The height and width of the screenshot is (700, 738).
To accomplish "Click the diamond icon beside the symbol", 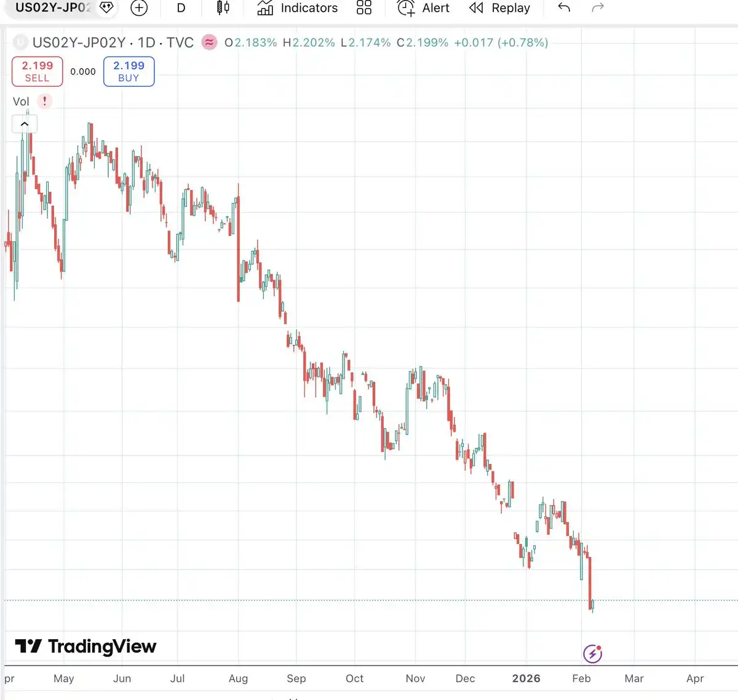I will pyautogui.click(x=106, y=8).
